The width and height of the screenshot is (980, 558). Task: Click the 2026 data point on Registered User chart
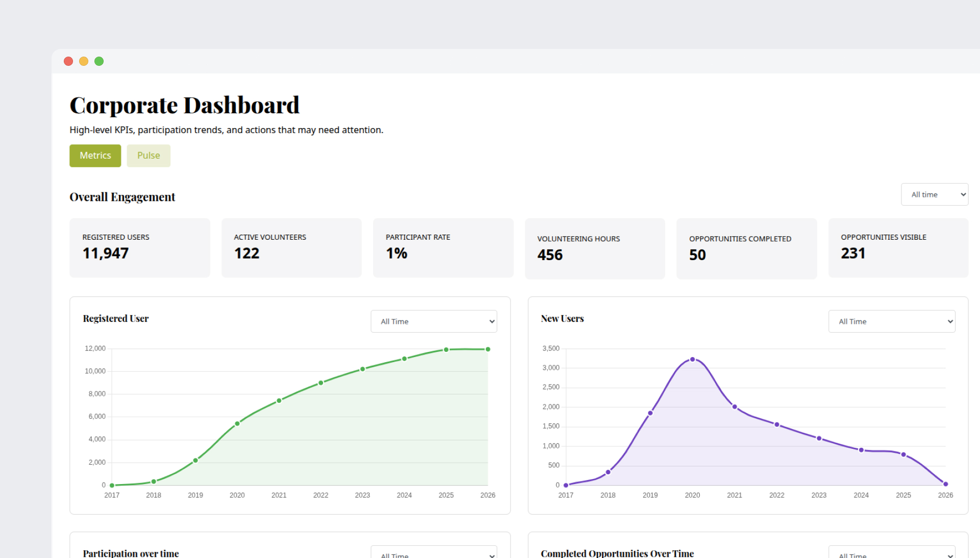[x=488, y=349]
